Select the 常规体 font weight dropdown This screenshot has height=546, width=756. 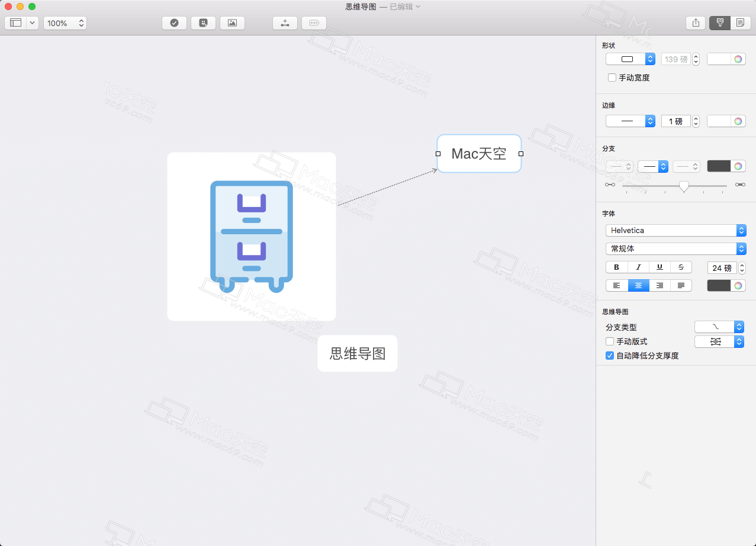[675, 248]
